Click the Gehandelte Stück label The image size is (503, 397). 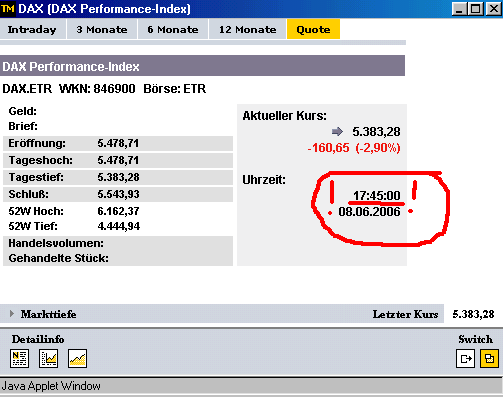[59, 258]
